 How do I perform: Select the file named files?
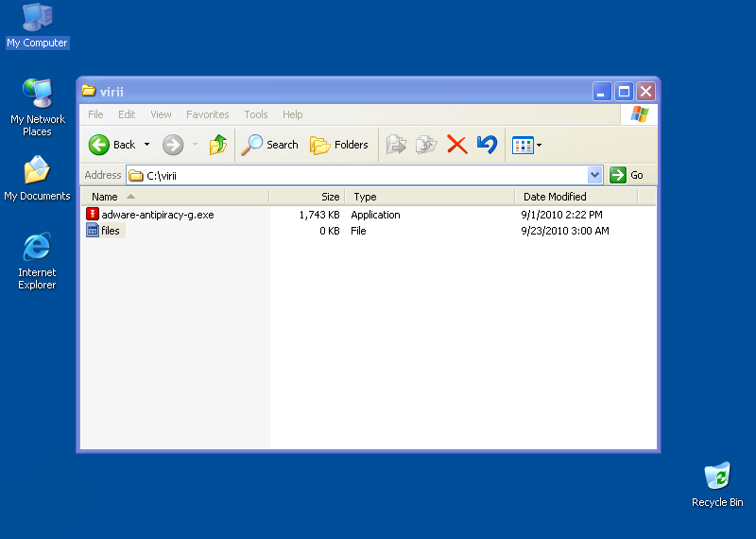[111, 231]
